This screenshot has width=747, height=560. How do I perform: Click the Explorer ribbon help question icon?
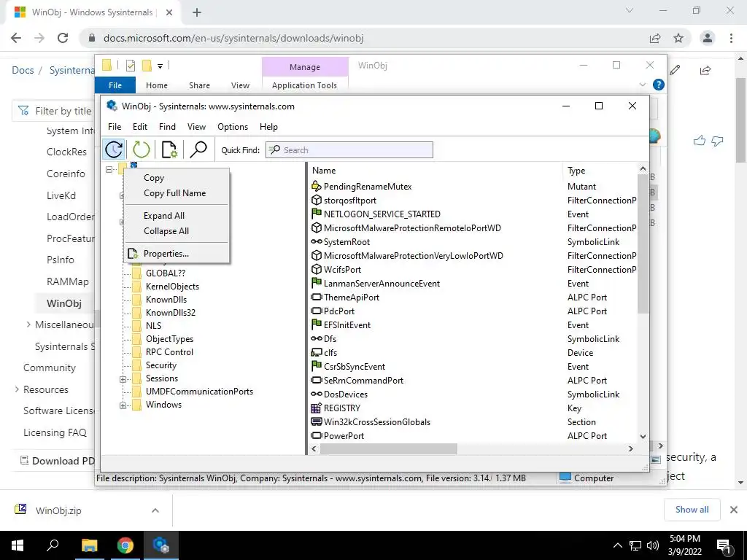pos(659,85)
